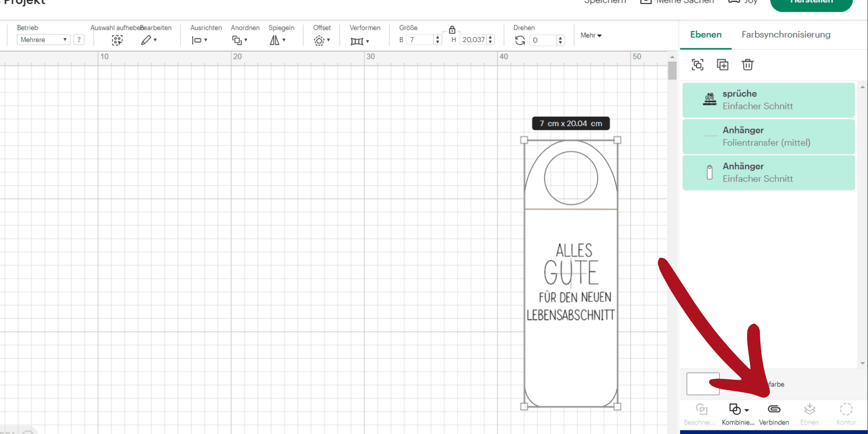Toggle the size aspect ratio lock
The image size is (868, 434).
452,30
